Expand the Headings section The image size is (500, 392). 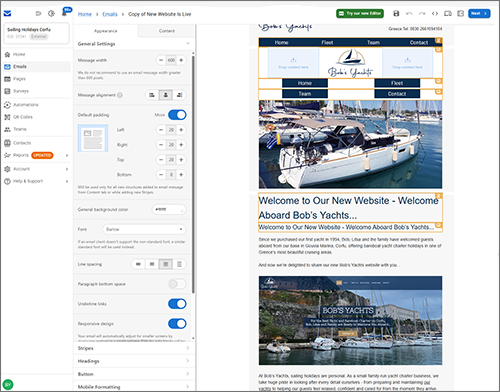tap(134, 361)
